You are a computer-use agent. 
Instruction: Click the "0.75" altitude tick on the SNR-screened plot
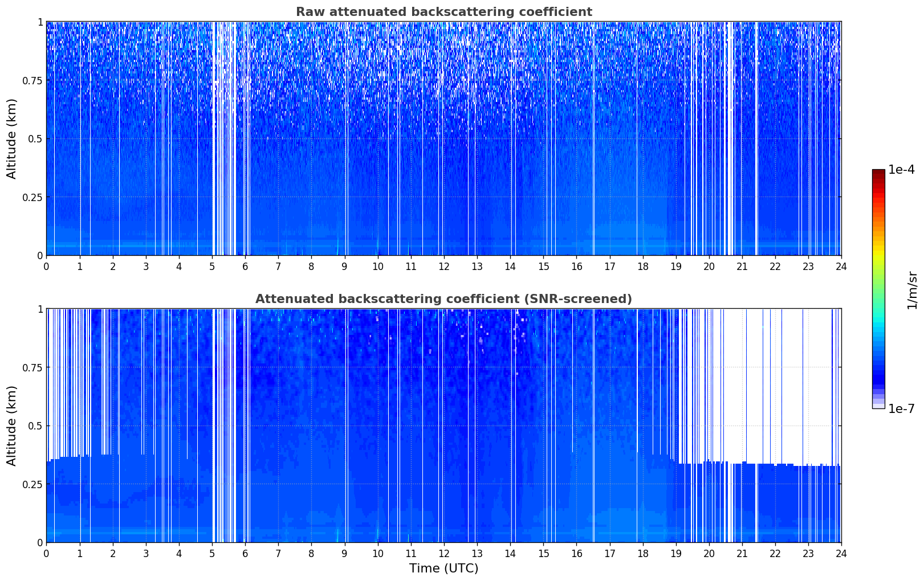34,367
